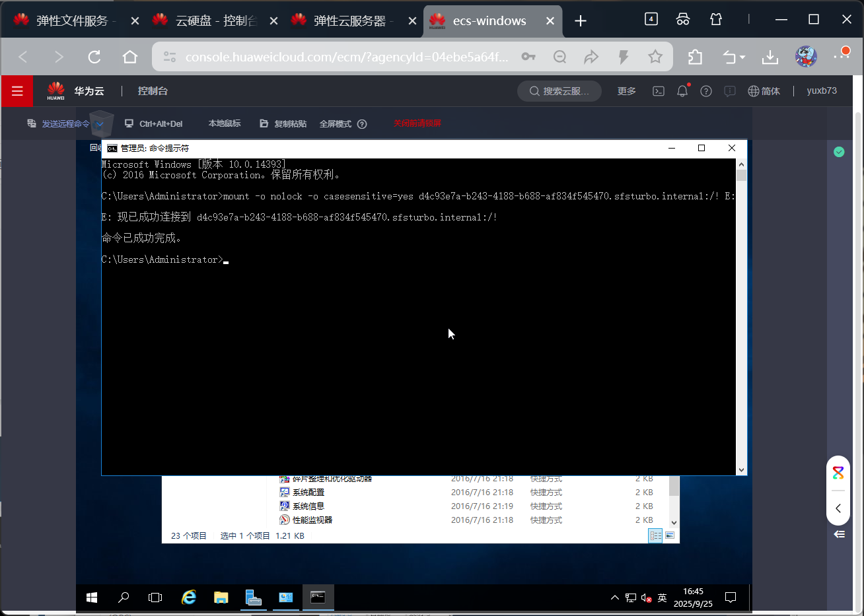Viewport: 864px width, 616px height.
Task: Go to the browser home page
Action: click(x=130, y=57)
